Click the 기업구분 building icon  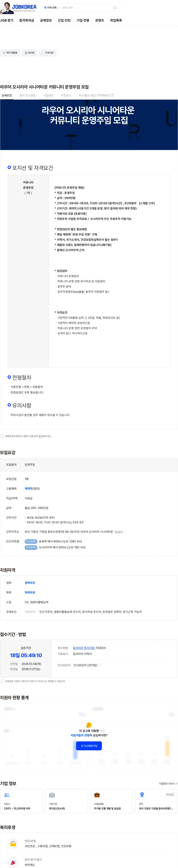[x=52, y=795]
